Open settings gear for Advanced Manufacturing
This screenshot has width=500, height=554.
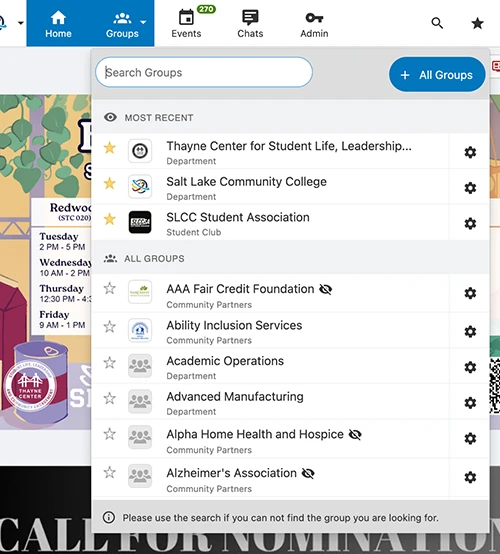[470, 403]
